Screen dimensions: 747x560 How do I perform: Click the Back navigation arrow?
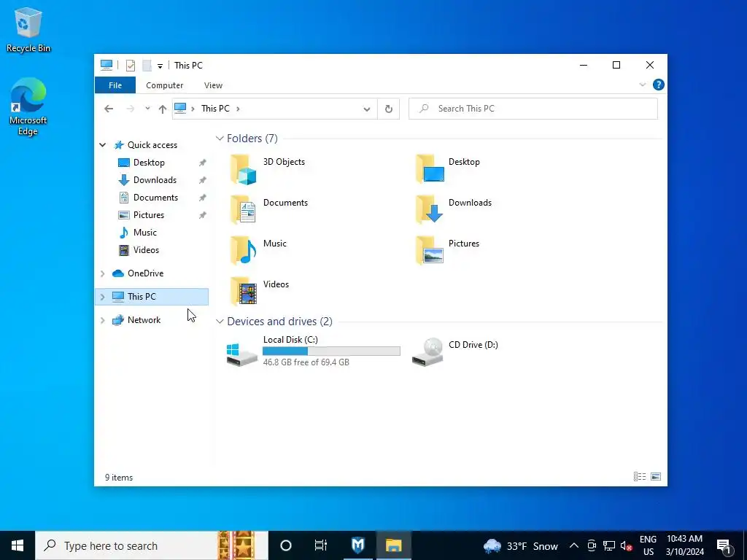109,109
